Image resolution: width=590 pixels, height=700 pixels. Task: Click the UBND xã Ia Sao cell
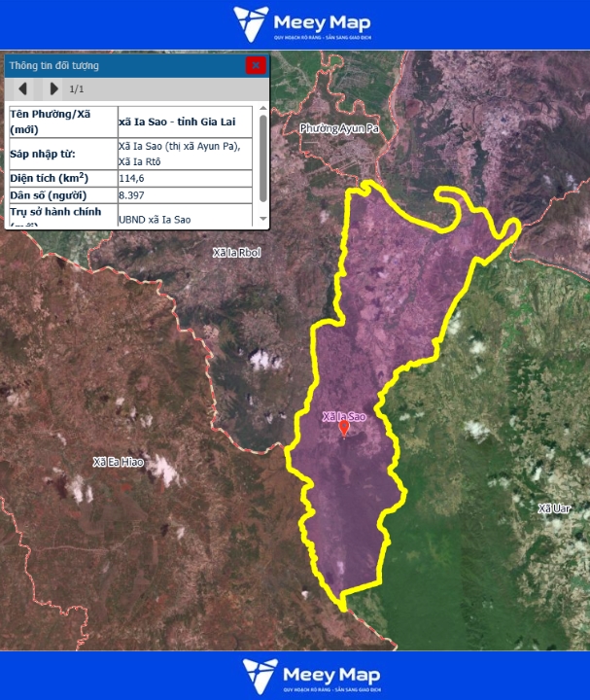[x=155, y=220]
